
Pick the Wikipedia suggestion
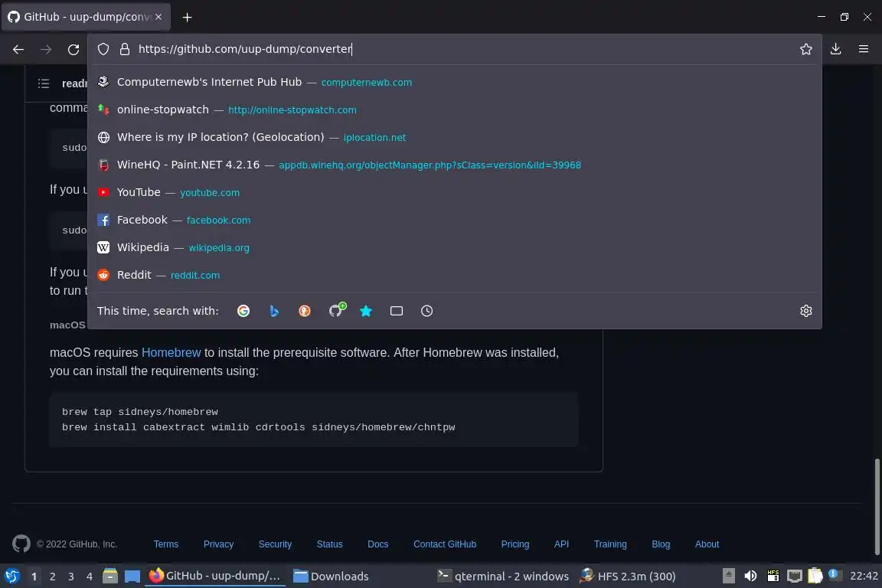click(455, 247)
